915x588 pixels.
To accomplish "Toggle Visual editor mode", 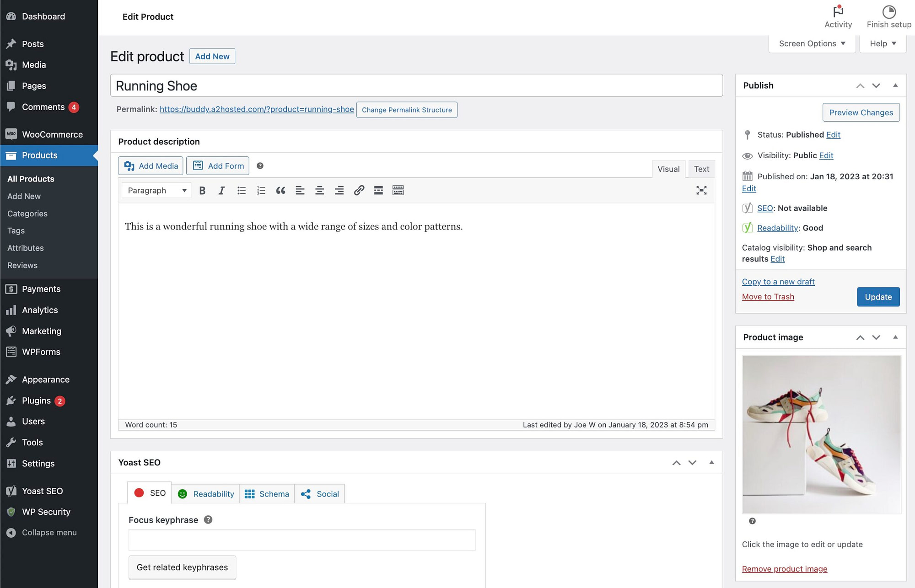I will [x=667, y=169].
